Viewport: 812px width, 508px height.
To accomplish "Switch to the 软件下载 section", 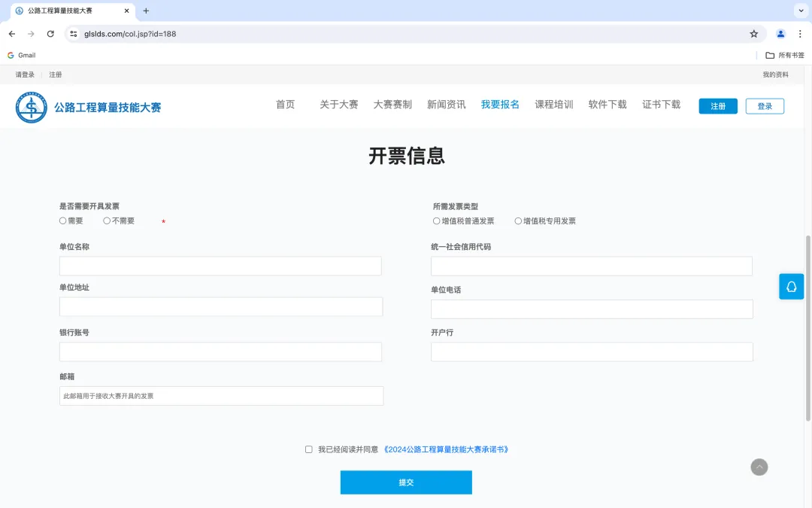I will (x=607, y=105).
